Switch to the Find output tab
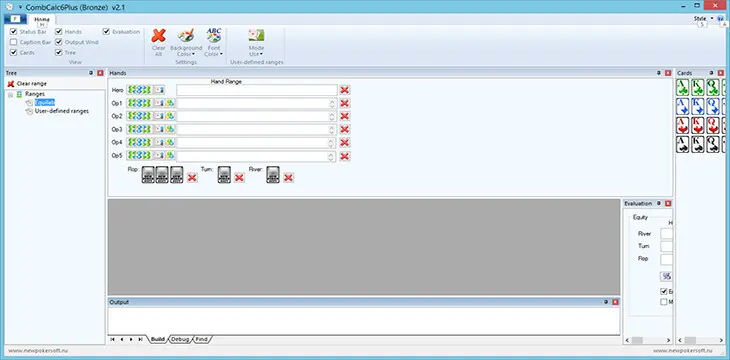Image resolution: width=730 pixels, height=360 pixels. click(202, 340)
